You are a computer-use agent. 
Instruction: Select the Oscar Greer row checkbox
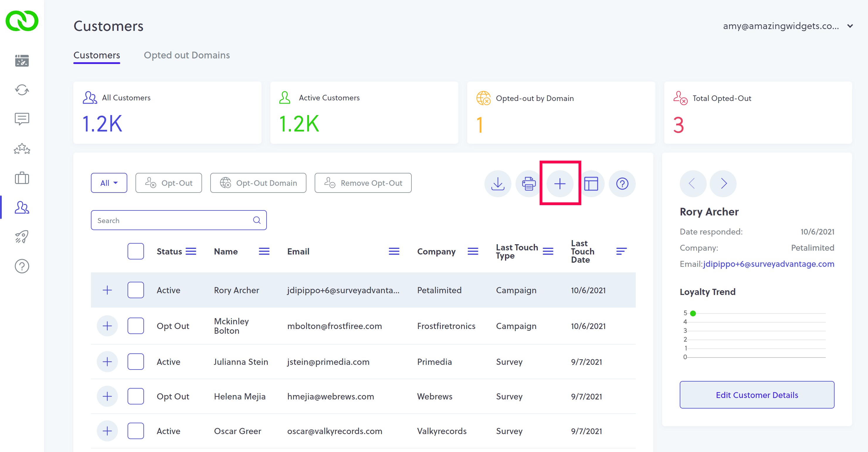(135, 431)
